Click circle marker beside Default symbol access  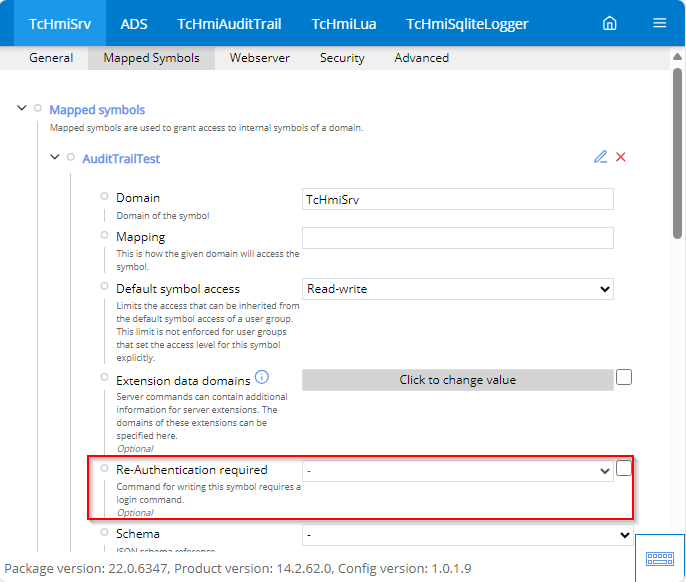[x=104, y=286]
